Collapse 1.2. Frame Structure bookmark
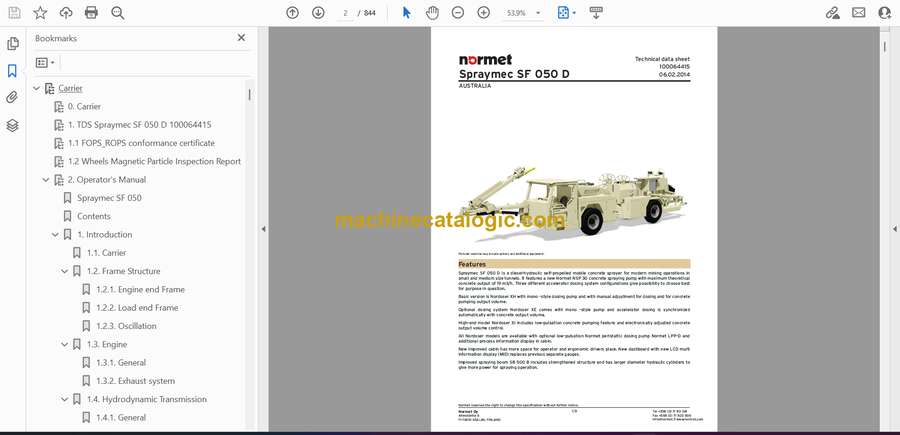The height and width of the screenshot is (435, 900). pyautogui.click(x=64, y=271)
